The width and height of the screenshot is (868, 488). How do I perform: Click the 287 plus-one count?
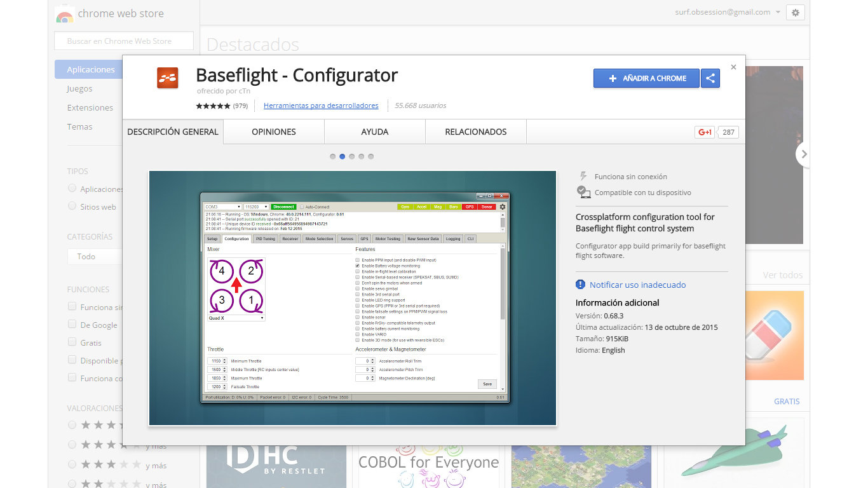click(728, 132)
